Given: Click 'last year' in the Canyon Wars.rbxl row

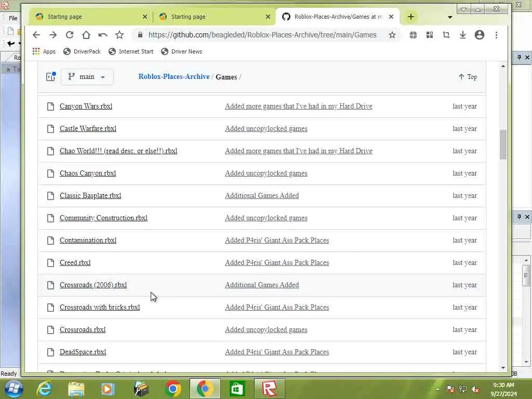Looking at the screenshot, I should tap(464, 106).
